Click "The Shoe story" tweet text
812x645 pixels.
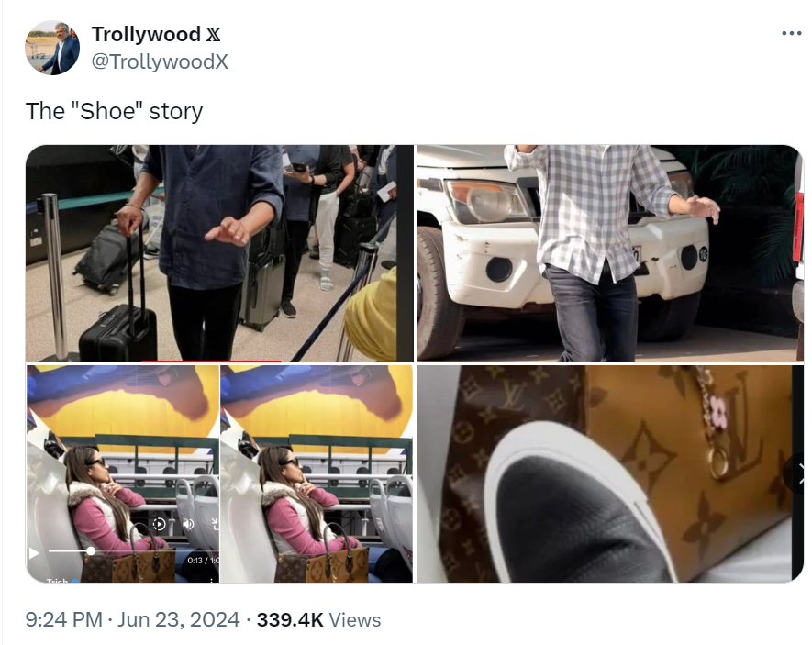114,111
